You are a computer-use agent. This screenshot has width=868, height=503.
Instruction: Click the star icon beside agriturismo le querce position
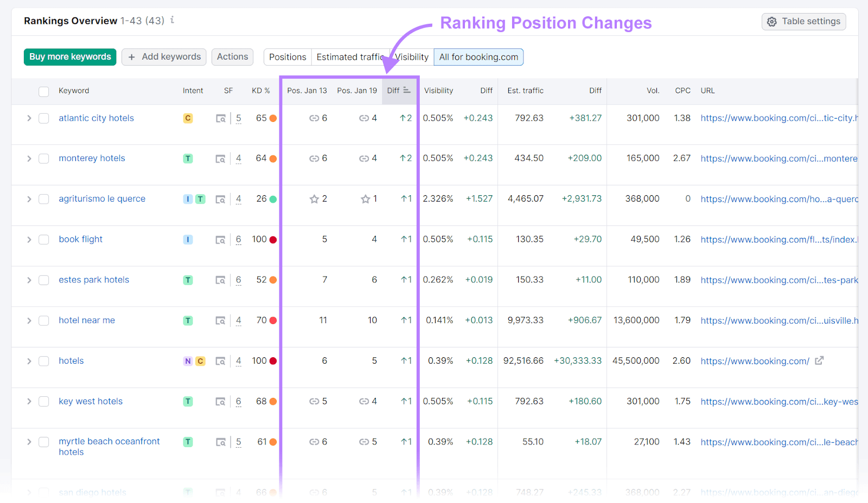[315, 198]
